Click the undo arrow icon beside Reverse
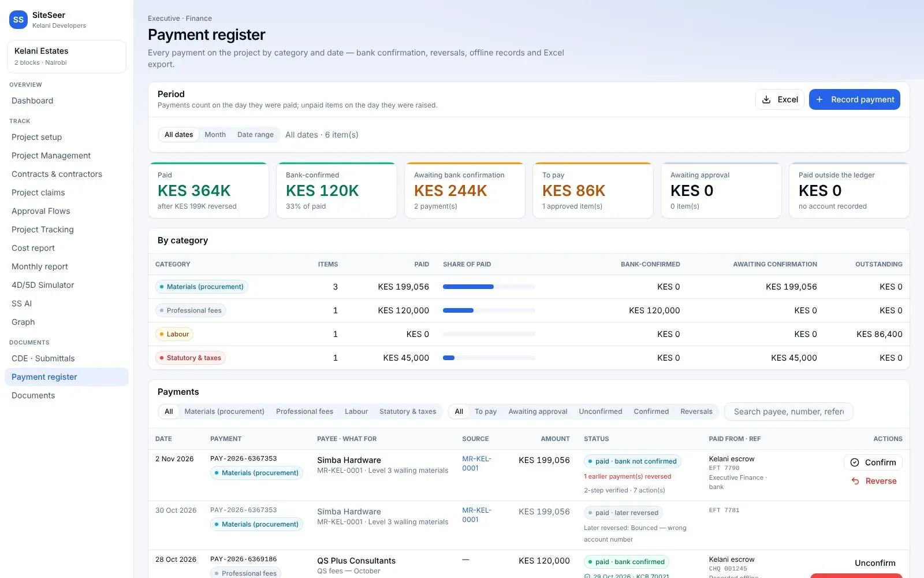This screenshot has width=924, height=578. tap(855, 481)
